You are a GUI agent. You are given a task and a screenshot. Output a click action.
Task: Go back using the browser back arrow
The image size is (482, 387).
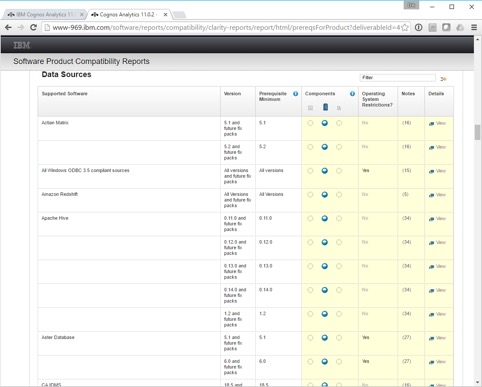[9, 27]
